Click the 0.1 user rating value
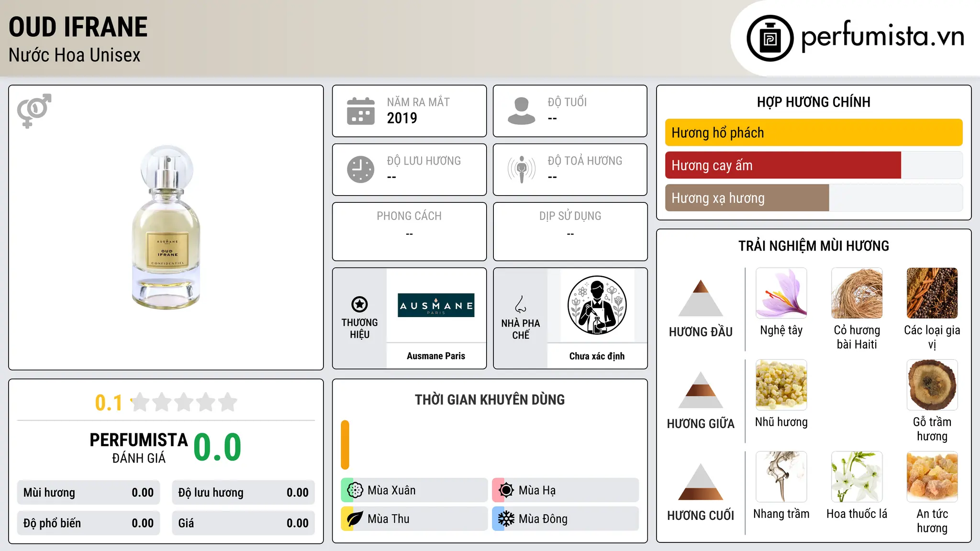Viewport: 980px width, 551px height. pyautogui.click(x=109, y=403)
